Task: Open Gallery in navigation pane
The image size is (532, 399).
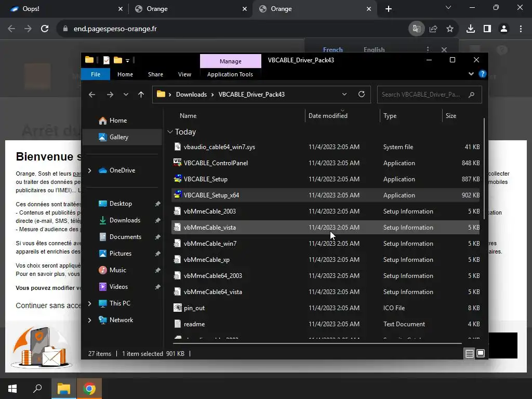Action: tap(122, 137)
